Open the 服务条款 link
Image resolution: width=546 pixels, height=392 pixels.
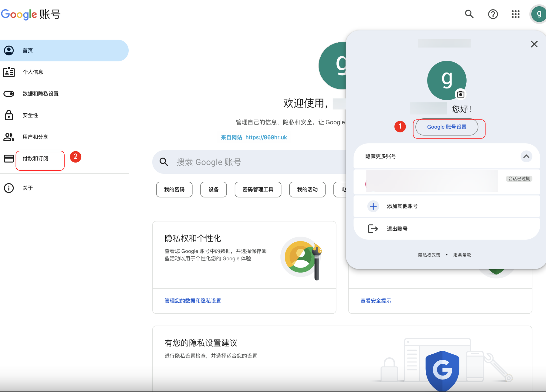click(462, 255)
